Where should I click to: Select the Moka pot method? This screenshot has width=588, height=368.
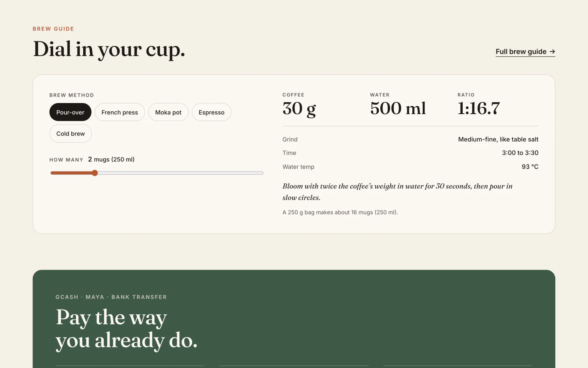(168, 112)
